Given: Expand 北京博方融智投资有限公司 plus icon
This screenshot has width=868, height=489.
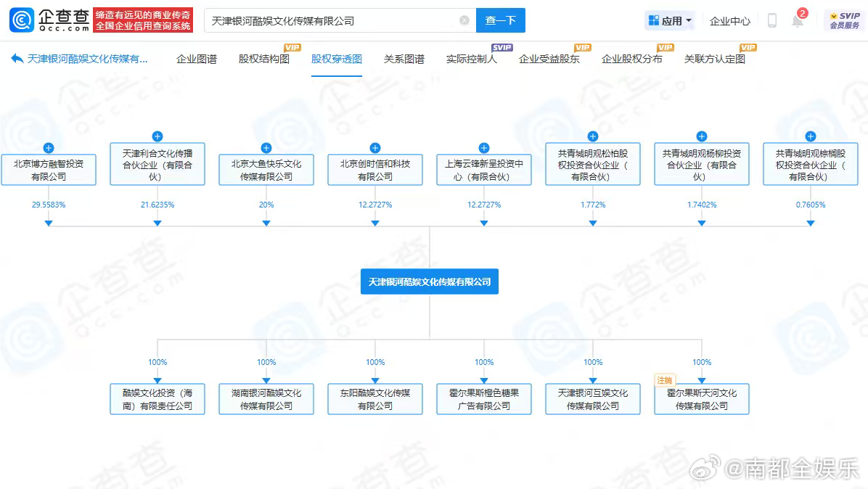Looking at the screenshot, I should pos(49,148).
